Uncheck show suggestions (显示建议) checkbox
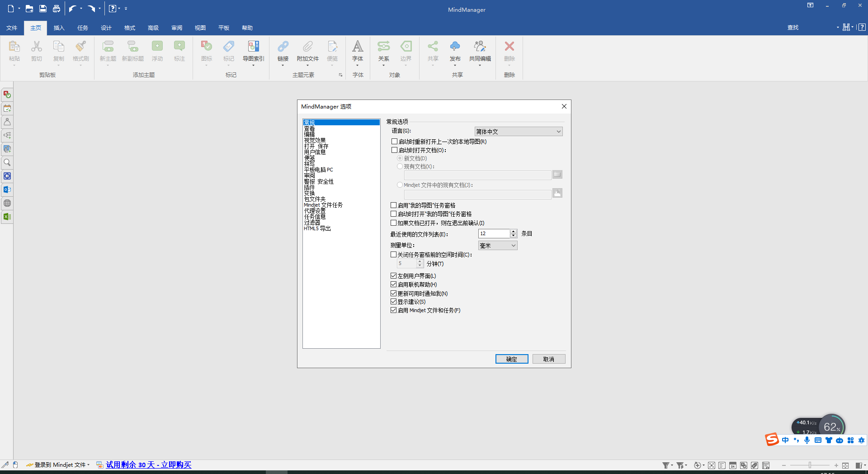 pyautogui.click(x=393, y=302)
